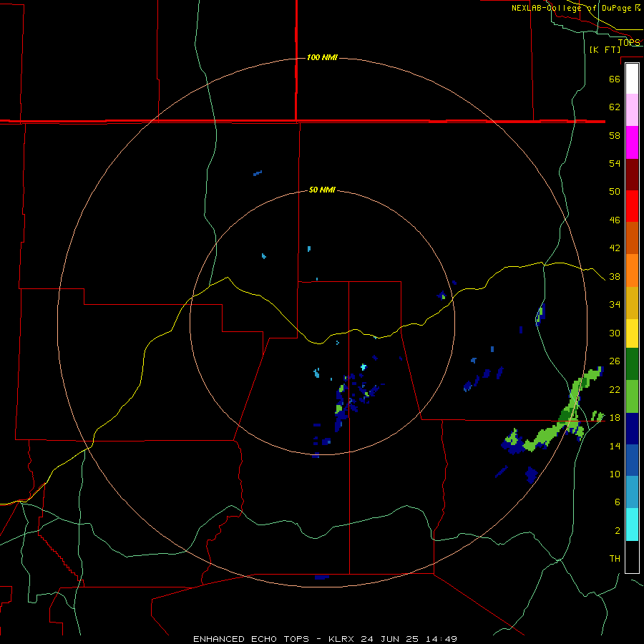The image size is (644, 644).
Task: Click the yellow legend swatch
Action: coord(632,333)
